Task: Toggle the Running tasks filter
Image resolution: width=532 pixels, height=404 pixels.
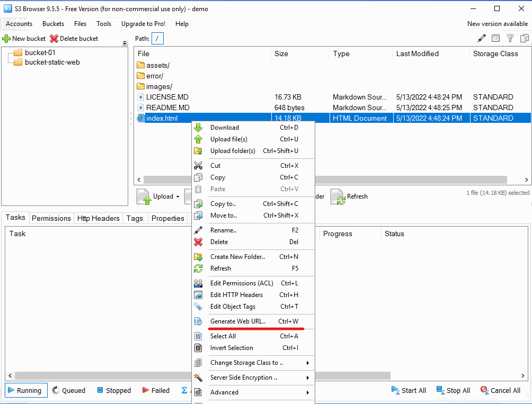Action: [x=26, y=390]
